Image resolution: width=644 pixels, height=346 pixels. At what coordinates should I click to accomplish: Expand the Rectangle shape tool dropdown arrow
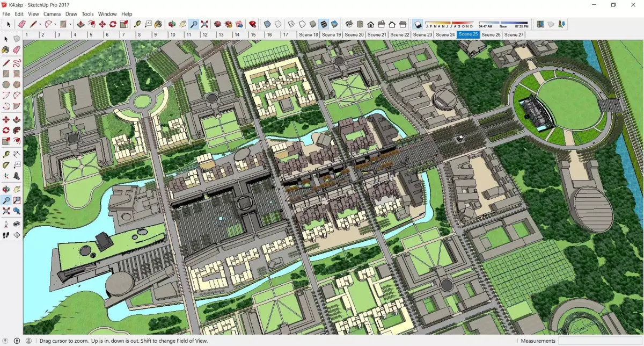[70, 24]
